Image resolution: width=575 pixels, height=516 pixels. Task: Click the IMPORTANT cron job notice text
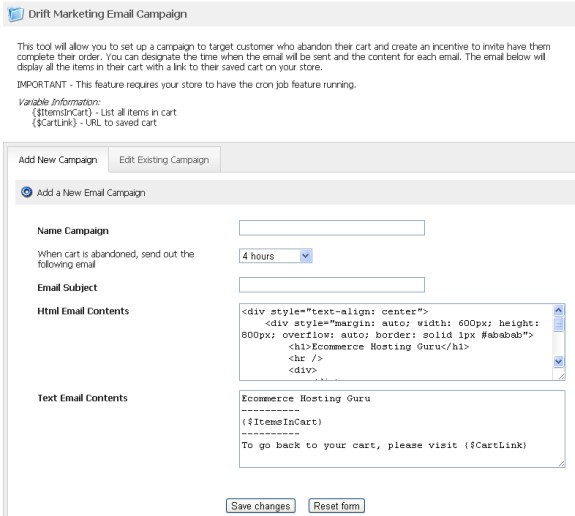pos(186,85)
